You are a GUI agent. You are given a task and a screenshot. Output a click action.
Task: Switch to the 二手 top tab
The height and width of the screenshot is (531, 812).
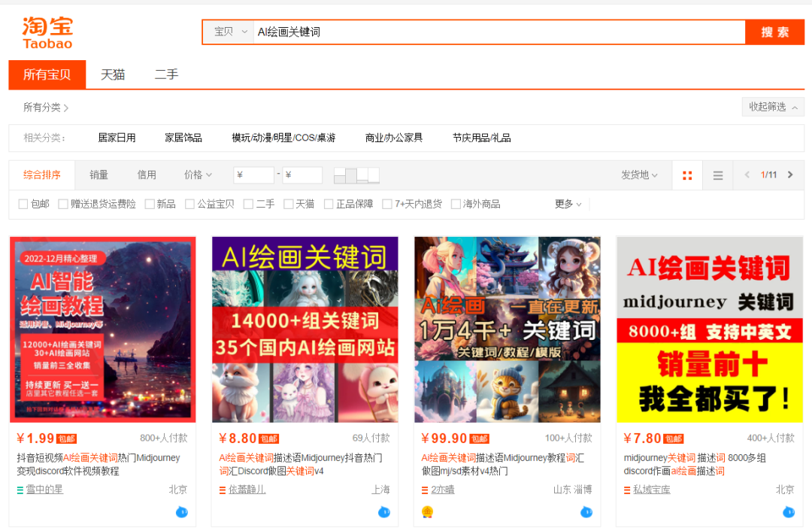(166, 74)
